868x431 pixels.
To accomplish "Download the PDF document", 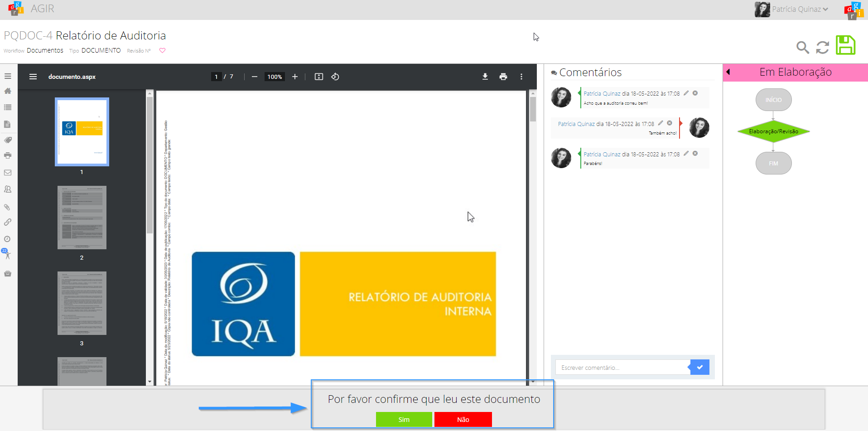I will 485,77.
